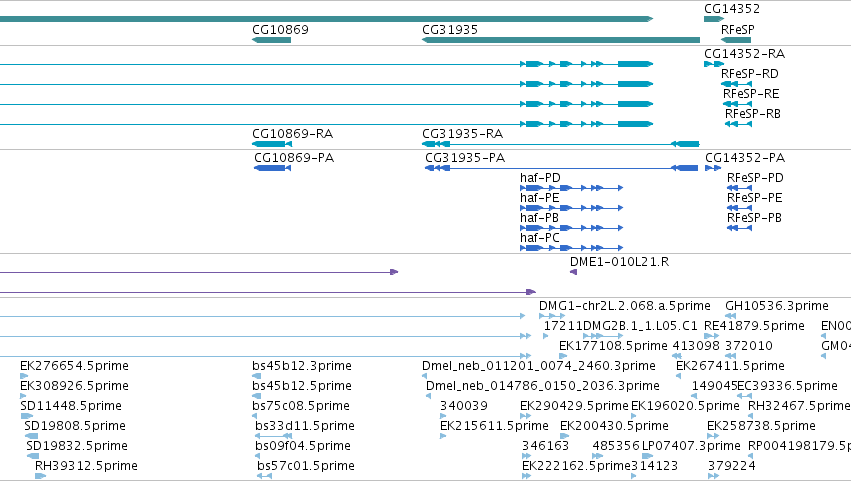Select protein RFeSP-PE label
Viewport: 851px width, 481px height.
coord(754,198)
